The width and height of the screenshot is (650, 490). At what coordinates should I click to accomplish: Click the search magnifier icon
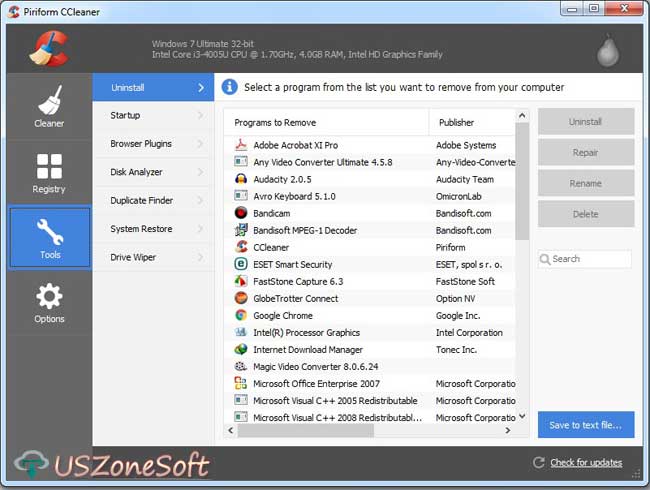pyautogui.click(x=545, y=259)
